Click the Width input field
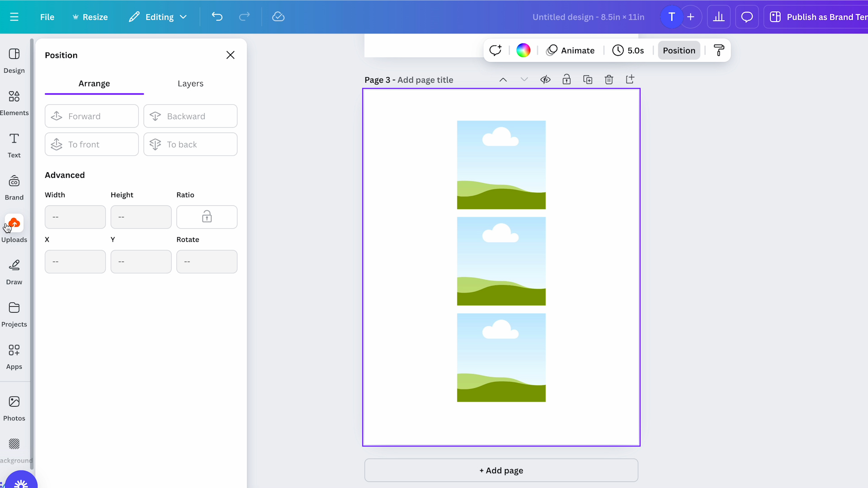The width and height of the screenshot is (868, 488). [75, 217]
